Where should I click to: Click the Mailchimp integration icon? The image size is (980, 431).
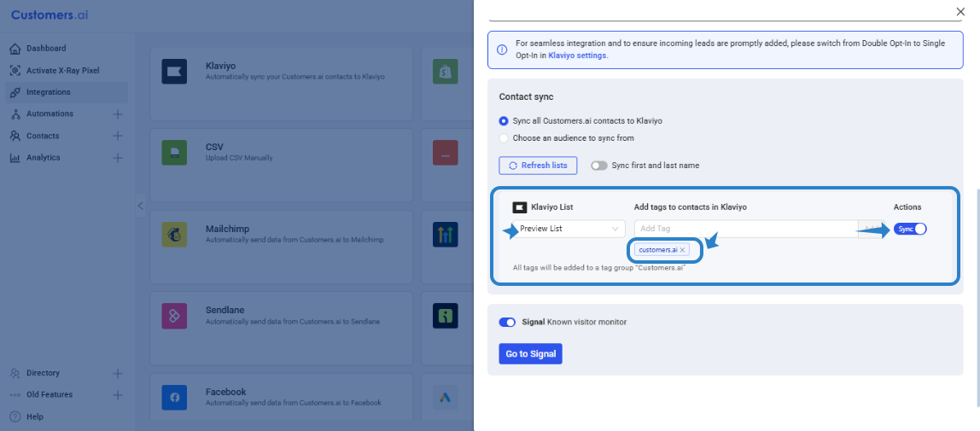pos(174,234)
